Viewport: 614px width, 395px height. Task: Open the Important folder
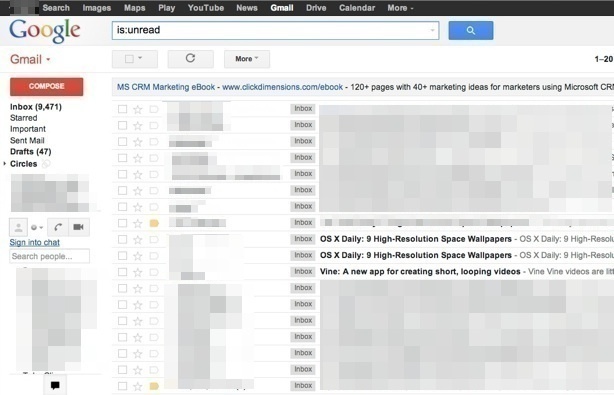coord(28,129)
